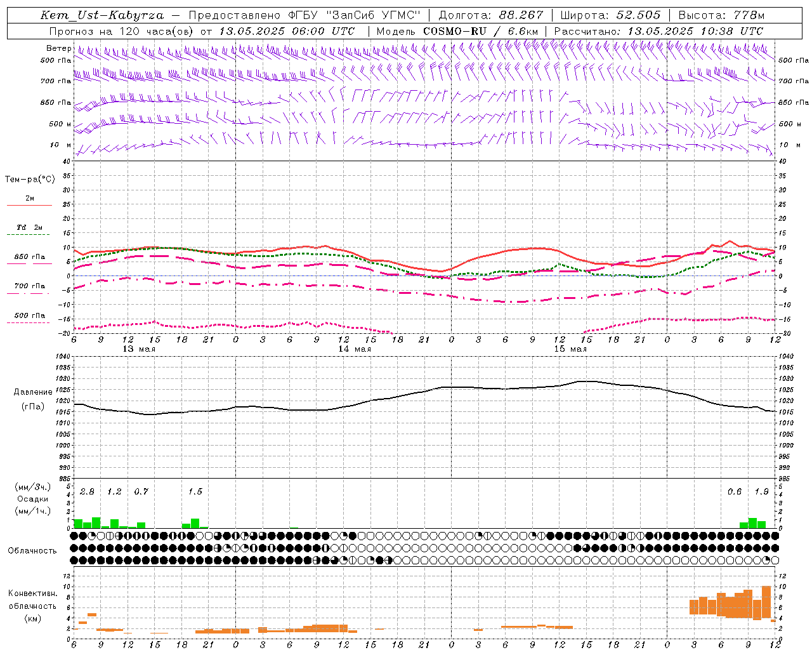Click the station title Kem_Ust-Kabyrza
Screen dimensions: 812x650
[101, 15]
